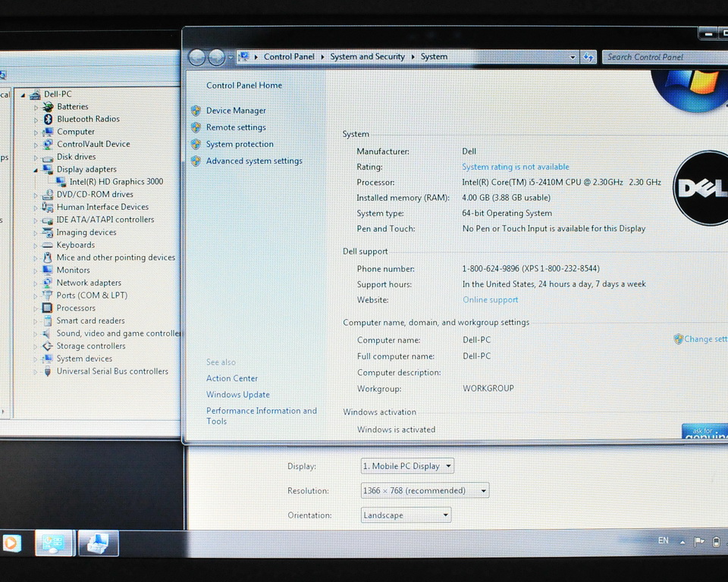Click the WORKGROUP value text
The width and height of the screenshot is (728, 582).
click(x=488, y=389)
